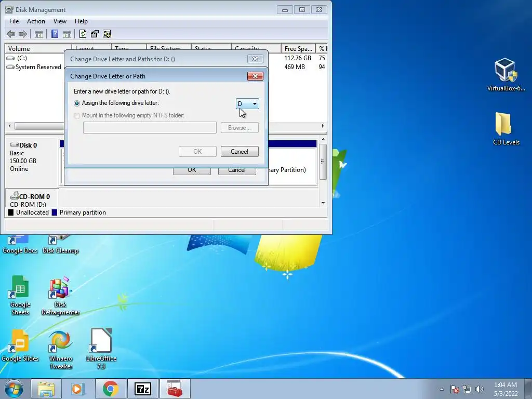Click the "150.00 GB" Disk 0 size text
The height and width of the screenshot is (399, 532).
point(23,161)
